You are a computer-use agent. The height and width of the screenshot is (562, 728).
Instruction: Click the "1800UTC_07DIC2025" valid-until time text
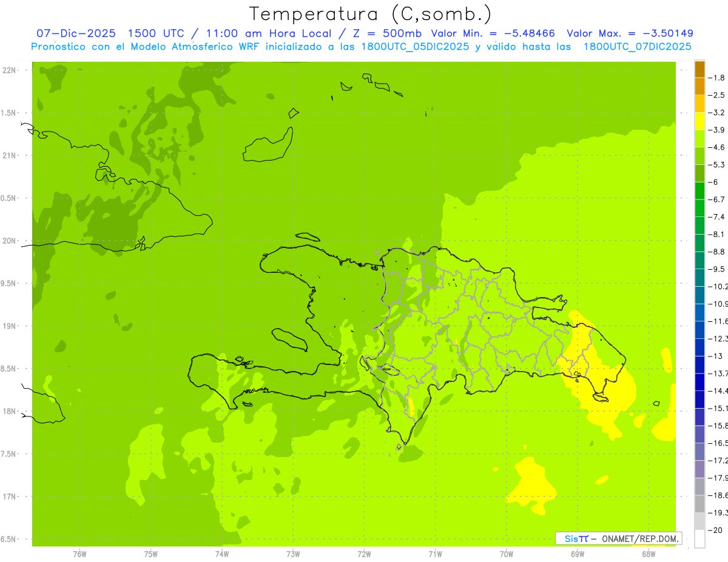pos(637,47)
